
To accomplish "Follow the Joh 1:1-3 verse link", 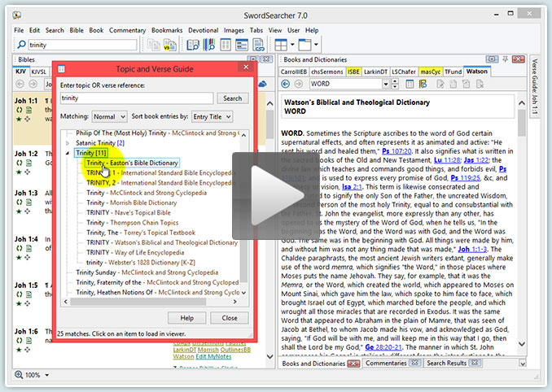I will point(472,249).
